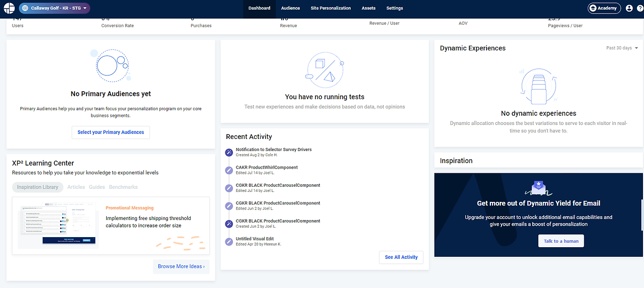This screenshot has height=288, width=644.
Task: Select the Guides tab in Learning Center
Action: point(97,187)
